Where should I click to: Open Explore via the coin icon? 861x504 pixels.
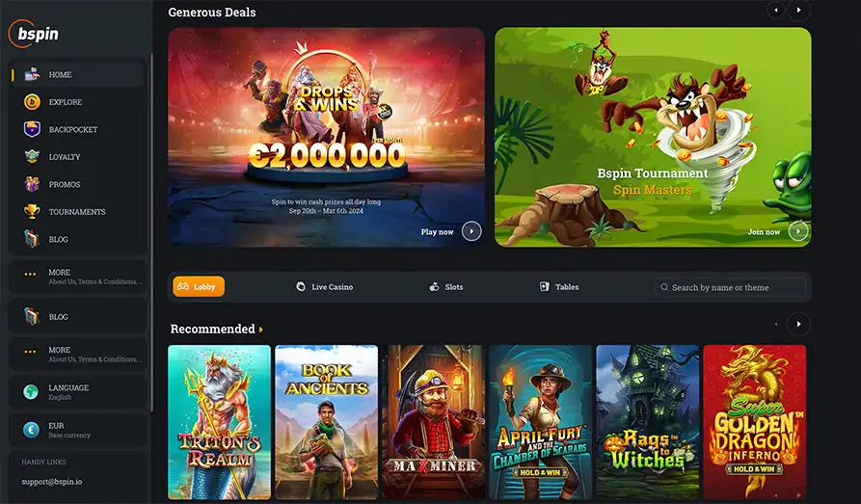(32, 102)
